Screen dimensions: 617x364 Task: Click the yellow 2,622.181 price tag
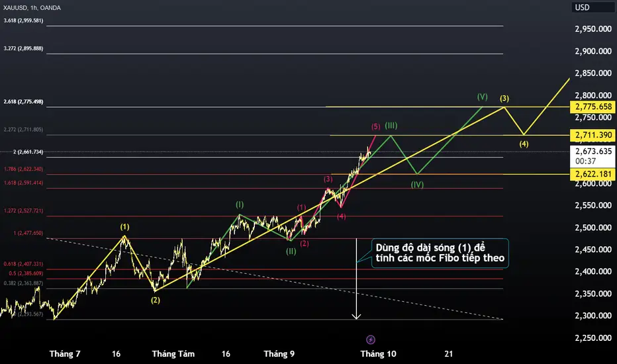pyautogui.click(x=593, y=174)
